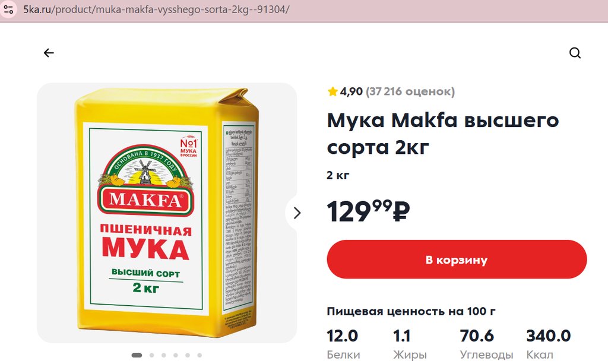608x364 pixels.
Task: Jump to the third carousel image dot
Action: tap(164, 355)
